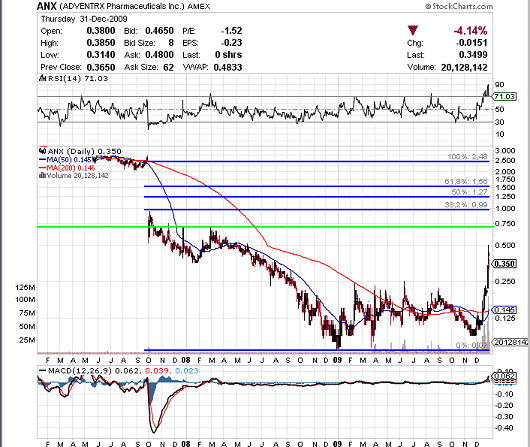Click the Bid Size value 8
The image size is (530, 447).
click(171, 43)
